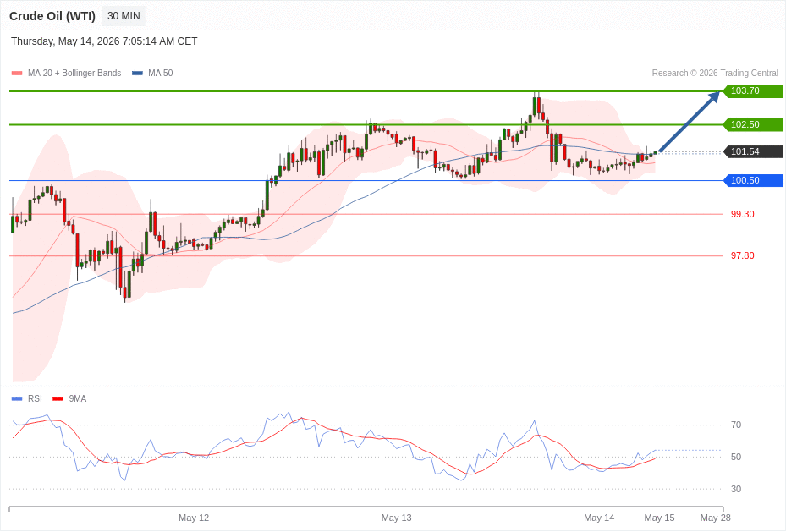786x532 pixels.
Task: Click the May 12 date axis label
Action: 194,518
